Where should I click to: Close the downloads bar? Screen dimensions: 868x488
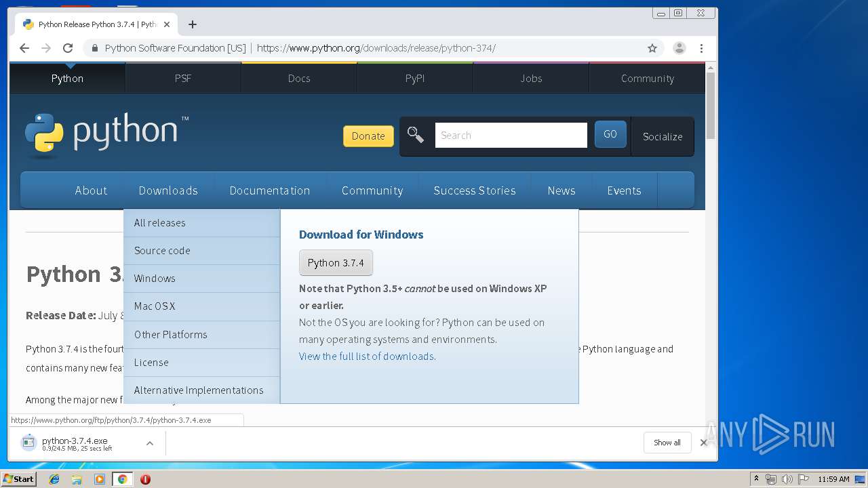pyautogui.click(x=703, y=443)
